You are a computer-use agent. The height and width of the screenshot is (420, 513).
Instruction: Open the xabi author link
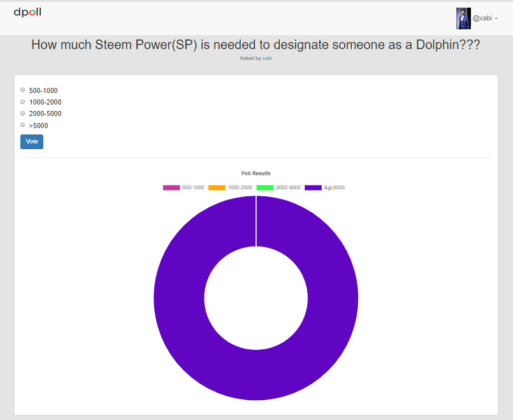click(x=267, y=58)
